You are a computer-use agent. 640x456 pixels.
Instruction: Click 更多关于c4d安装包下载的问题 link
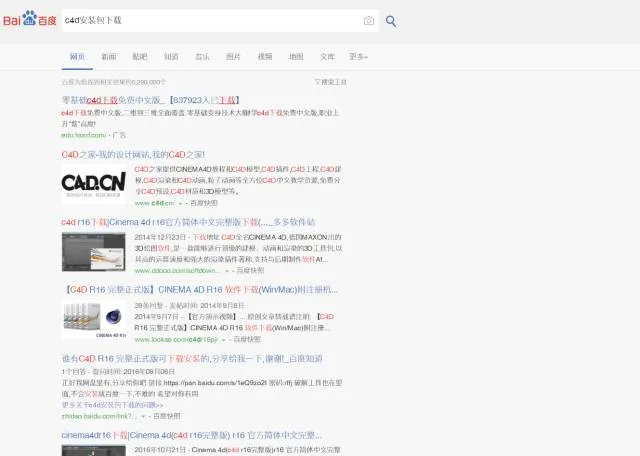pos(113,405)
